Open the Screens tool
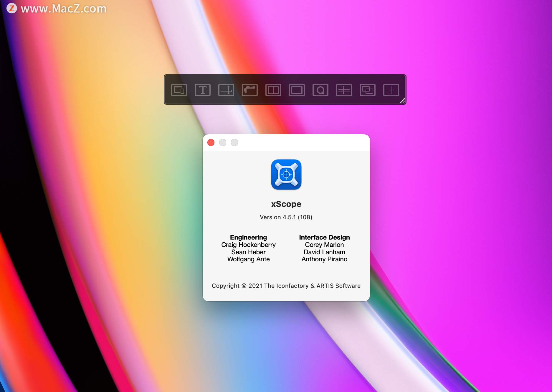 297,90
